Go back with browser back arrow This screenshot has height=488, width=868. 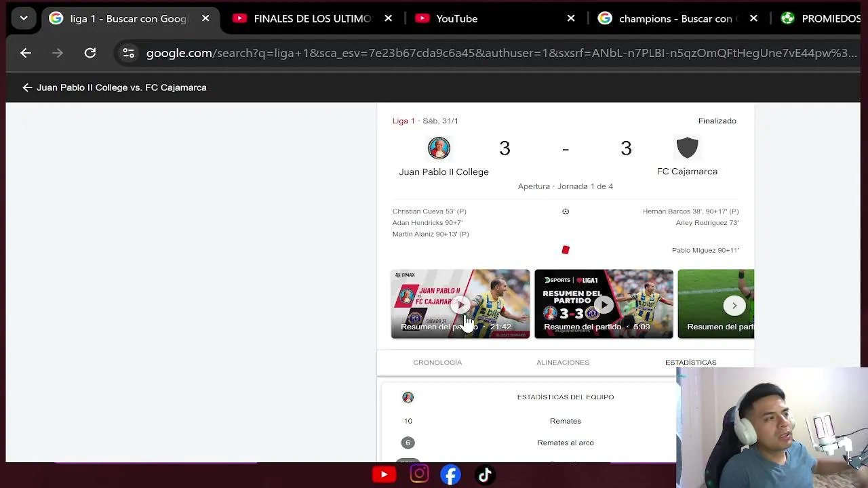(26, 53)
